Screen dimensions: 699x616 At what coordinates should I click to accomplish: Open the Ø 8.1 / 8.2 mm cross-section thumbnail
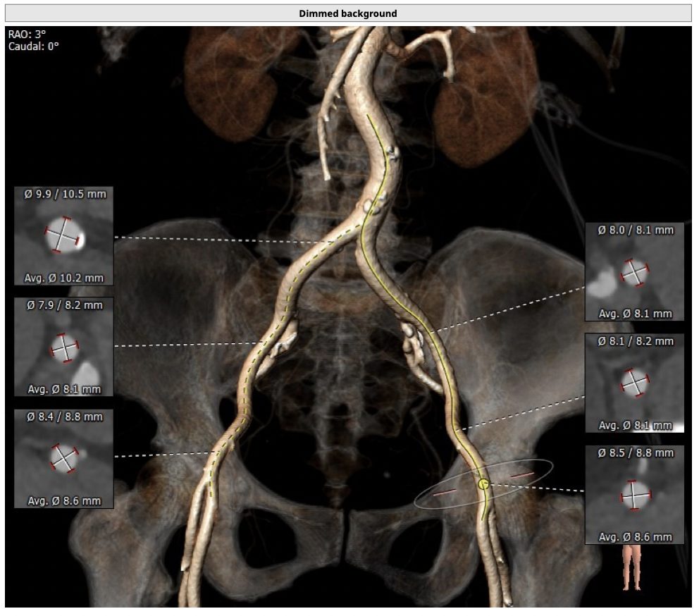pos(634,383)
